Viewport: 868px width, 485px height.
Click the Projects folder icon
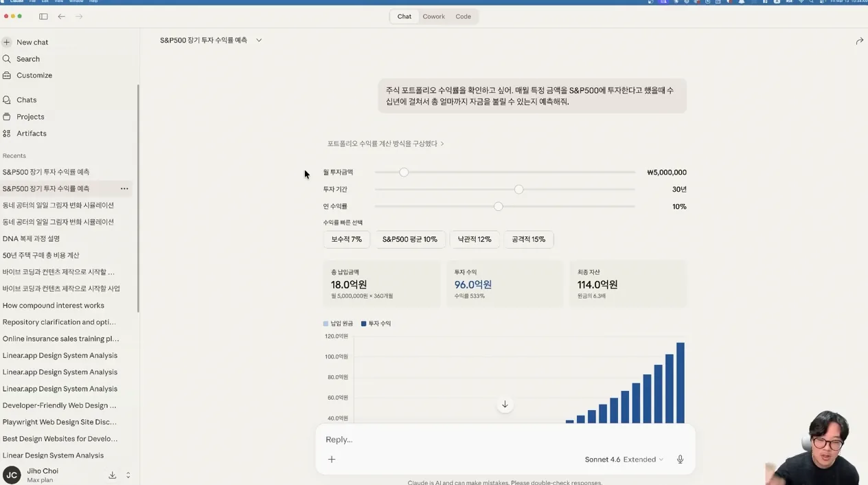[x=7, y=117]
